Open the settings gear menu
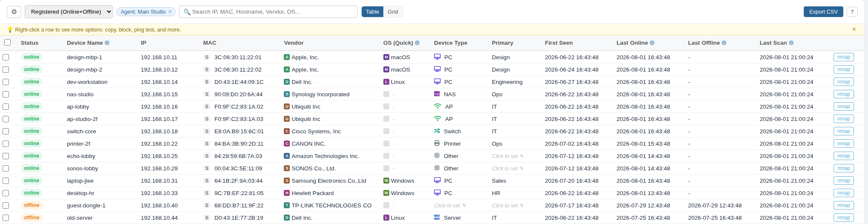This screenshot has width=868, height=224. pyautogui.click(x=14, y=12)
